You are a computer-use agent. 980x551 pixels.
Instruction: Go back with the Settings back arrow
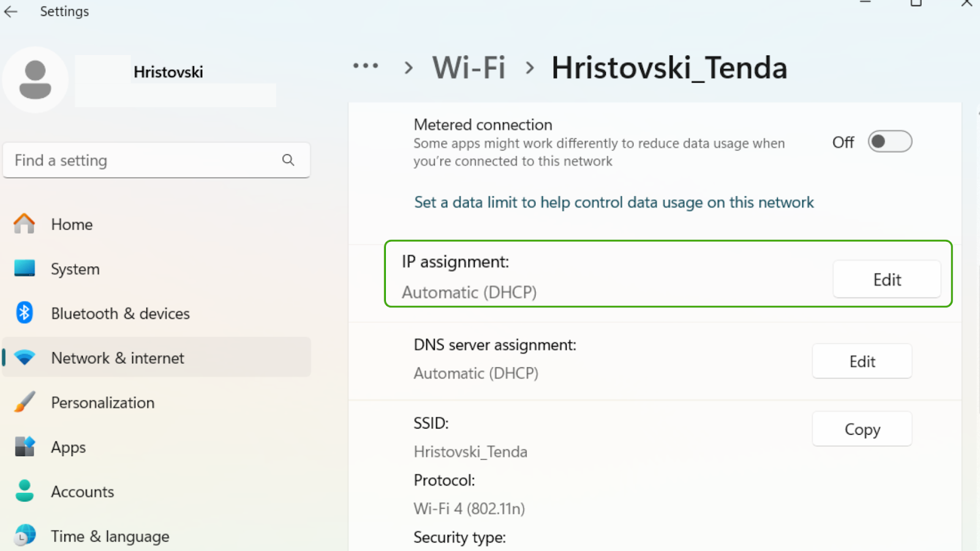(11, 12)
